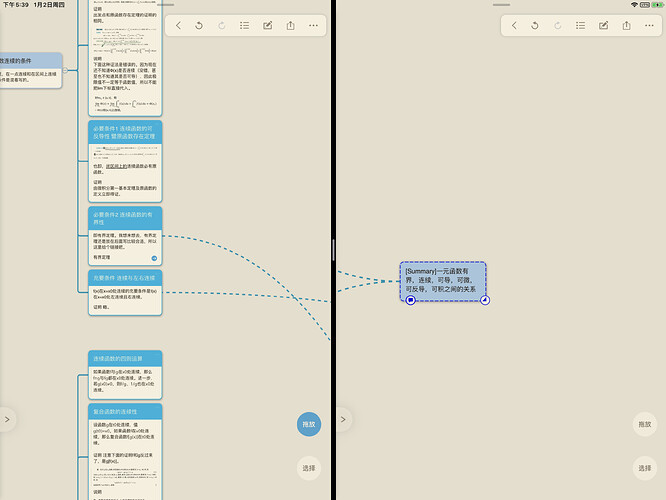Expand left window sidebar chevron
Screen dimensions: 666x500
point(7,420)
